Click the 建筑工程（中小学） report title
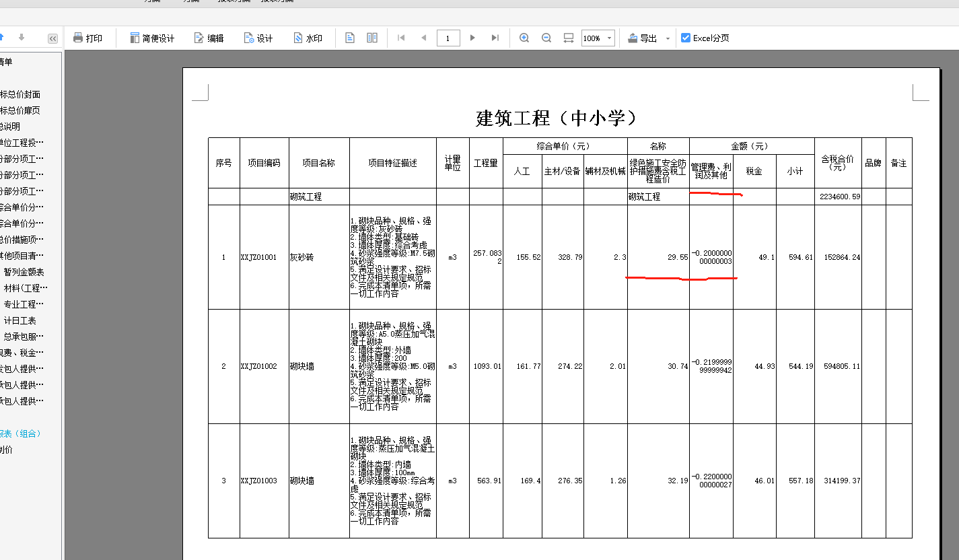Viewport: 959px width, 560px height. 557,118
